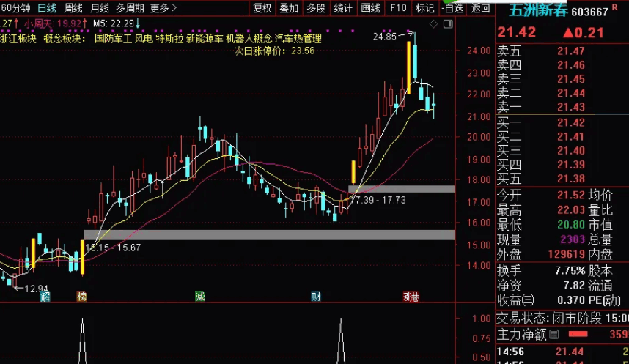This screenshot has height=364, width=629.
Task: Click the 次日涨停价 23.56 label
Action: (274, 51)
